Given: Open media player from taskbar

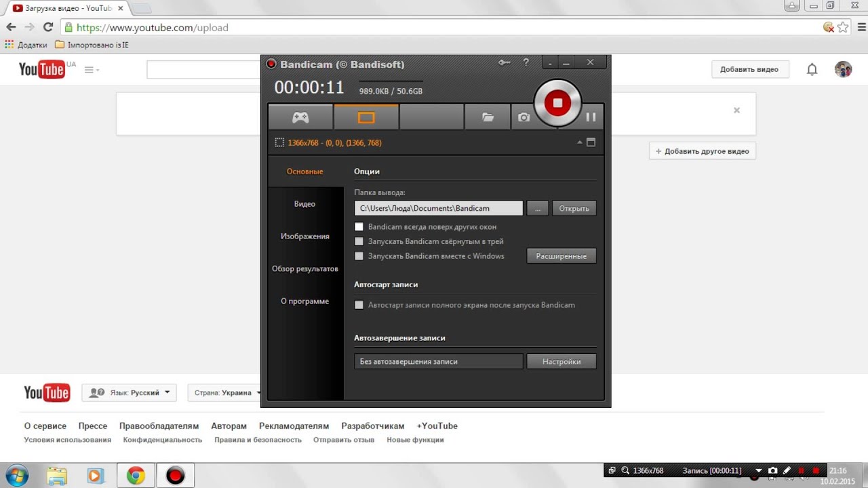Looking at the screenshot, I should (x=96, y=476).
